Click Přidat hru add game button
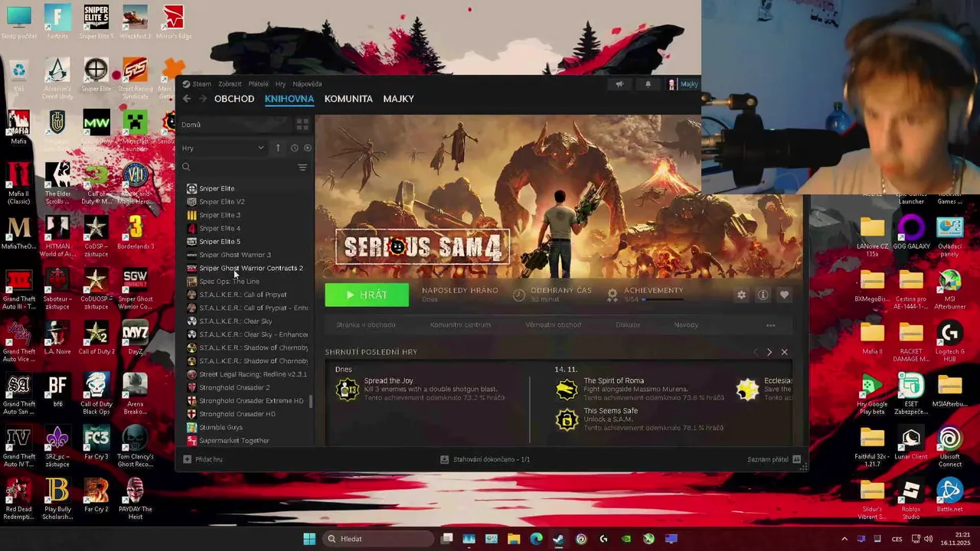The image size is (980, 551). pos(203,459)
